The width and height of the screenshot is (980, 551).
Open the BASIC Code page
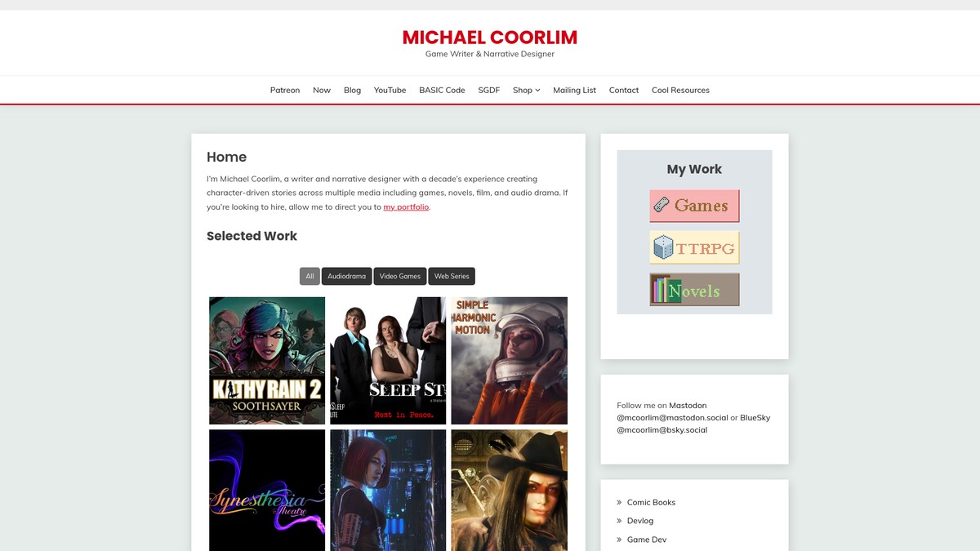(x=442, y=91)
